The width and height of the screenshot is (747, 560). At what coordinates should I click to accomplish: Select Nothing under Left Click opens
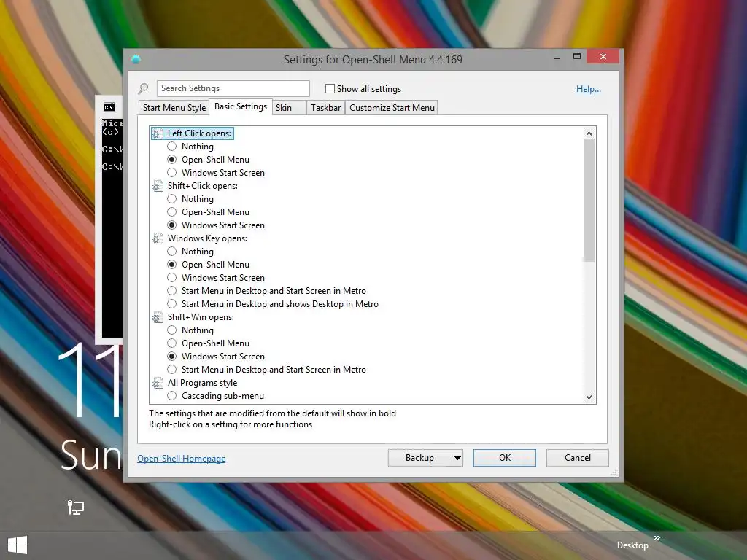point(172,146)
